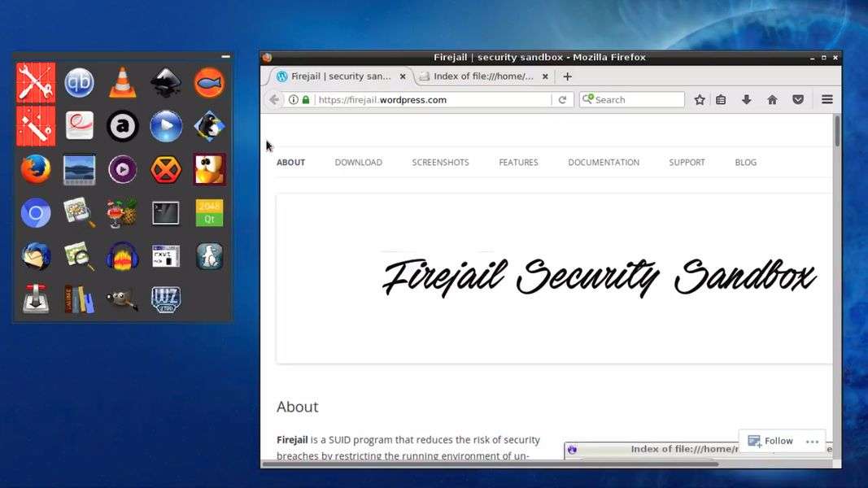Click the green padlock security icon
The height and width of the screenshot is (488, 868).
pos(306,99)
